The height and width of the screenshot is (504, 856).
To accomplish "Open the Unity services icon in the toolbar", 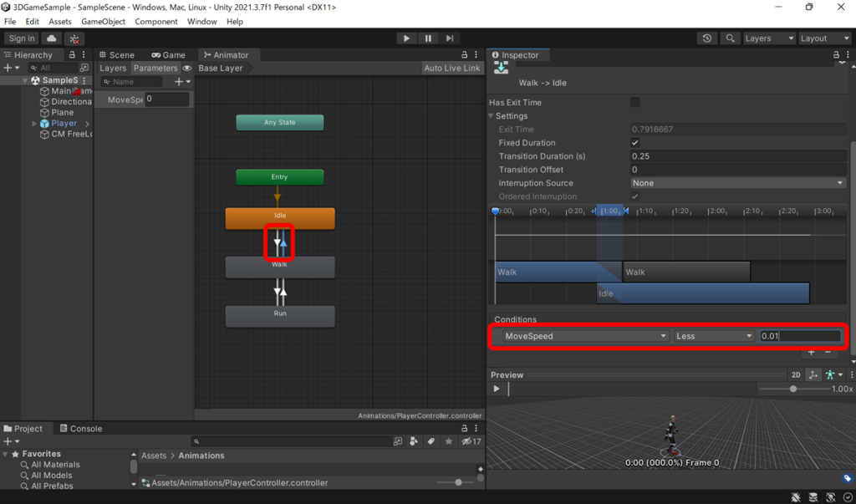I will click(74, 38).
